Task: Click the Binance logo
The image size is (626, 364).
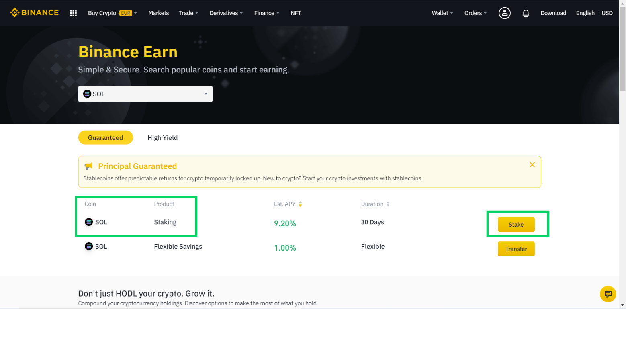Action: tap(34, 13)
